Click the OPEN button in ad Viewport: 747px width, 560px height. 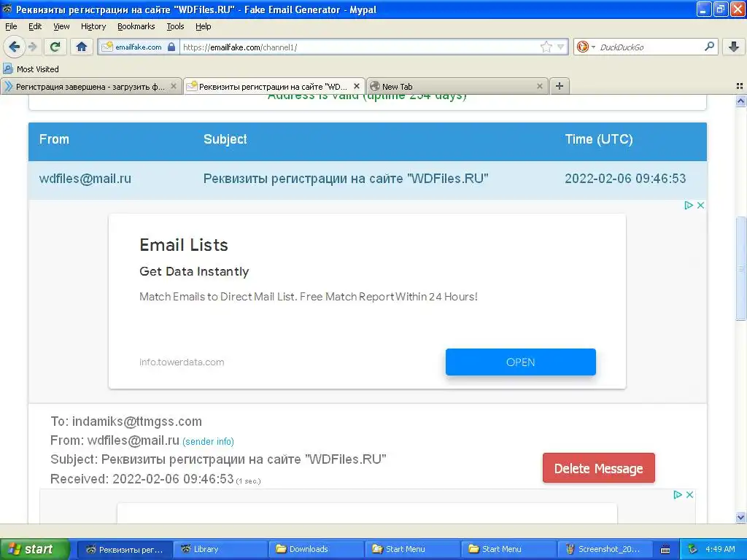[520, 362]
